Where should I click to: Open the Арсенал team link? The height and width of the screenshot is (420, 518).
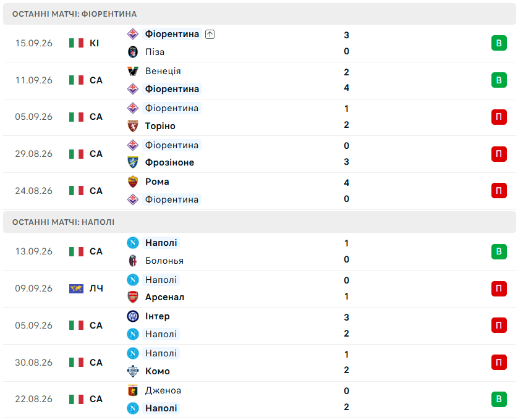point(164,297)
